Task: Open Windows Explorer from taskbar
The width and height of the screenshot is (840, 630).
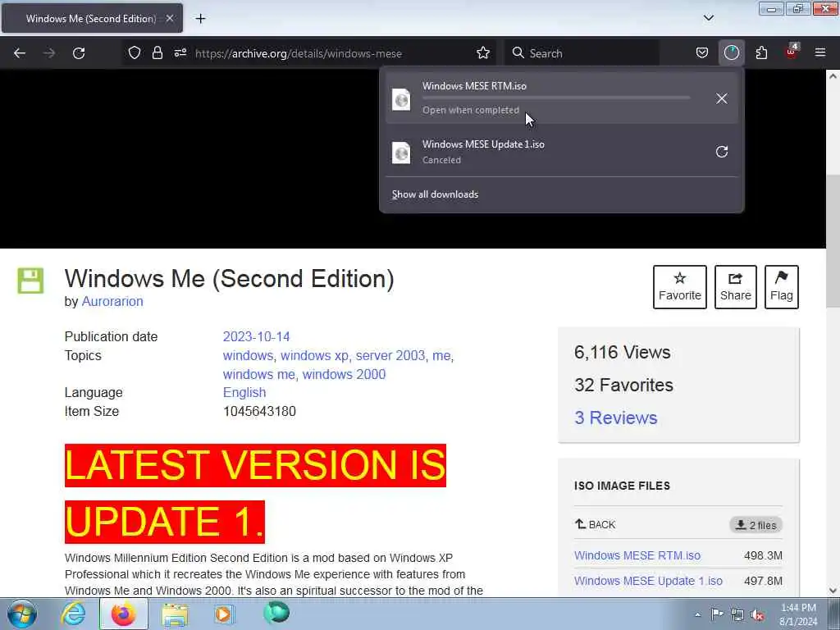Action: point(175,614)
